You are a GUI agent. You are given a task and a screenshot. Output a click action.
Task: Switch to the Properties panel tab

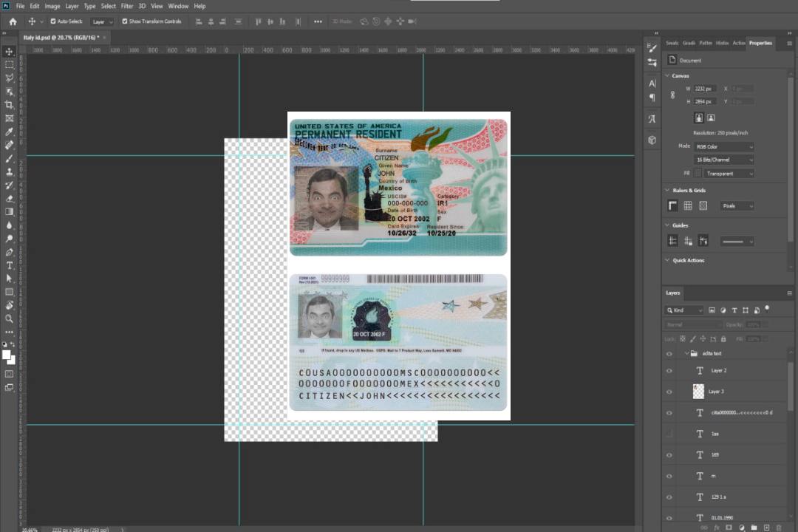(x=760, y=44)
